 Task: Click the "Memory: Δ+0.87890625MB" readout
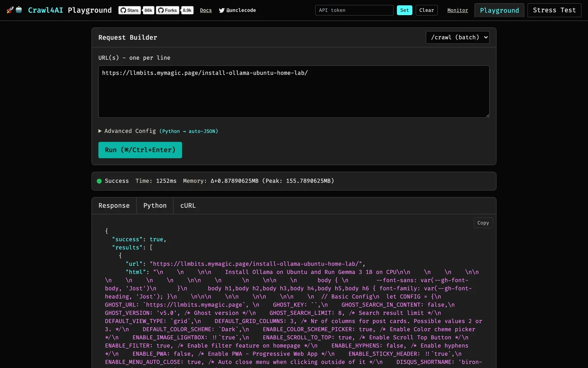pyautogui.click(x=221, y=181)
